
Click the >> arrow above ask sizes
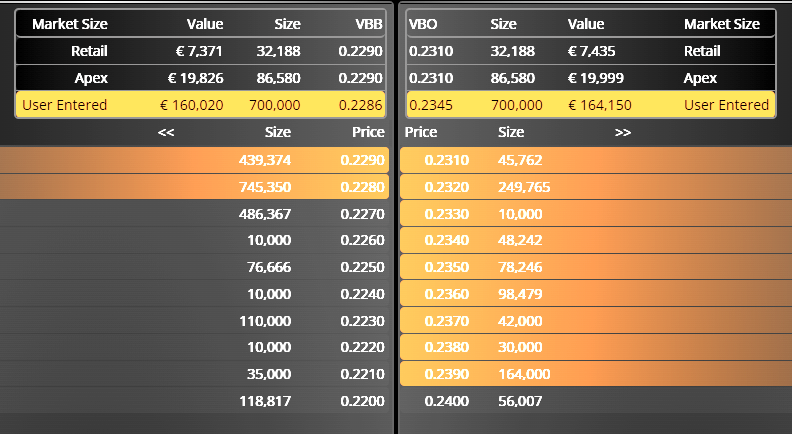click(623, 132)
